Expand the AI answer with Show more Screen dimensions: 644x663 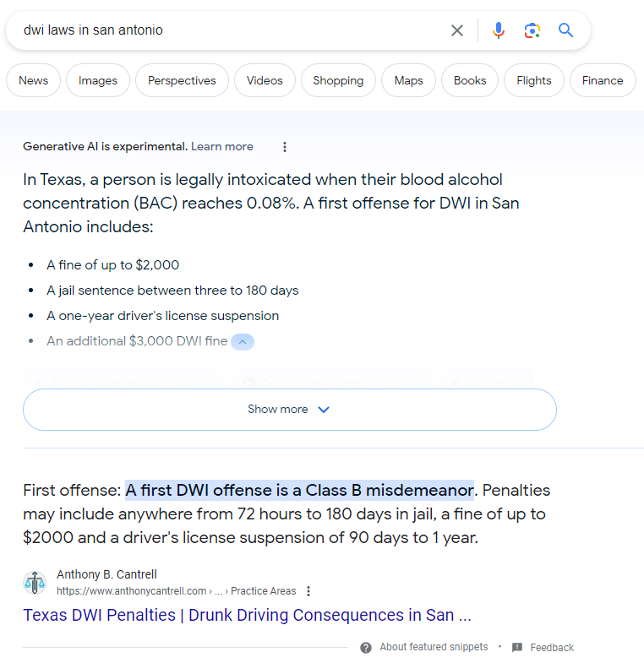[x=289, y=410]
